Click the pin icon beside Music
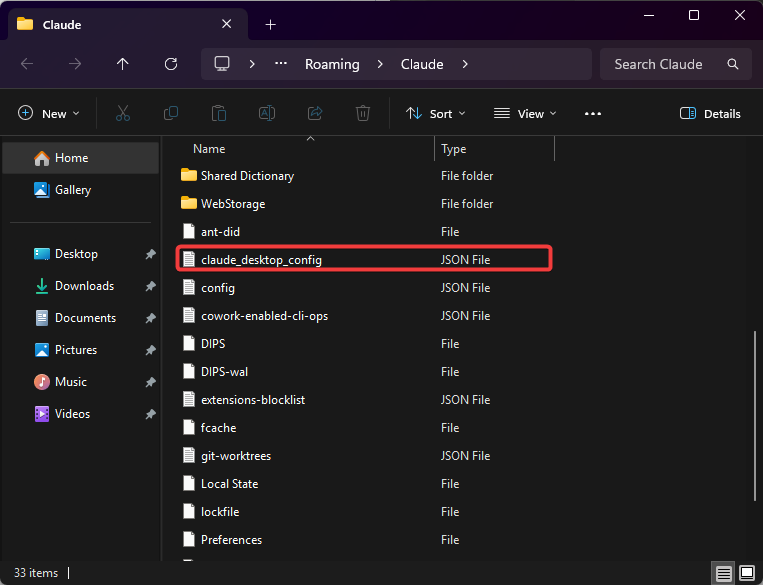The height and width of the screenshot is (585, 763). (x=150, y=382)
